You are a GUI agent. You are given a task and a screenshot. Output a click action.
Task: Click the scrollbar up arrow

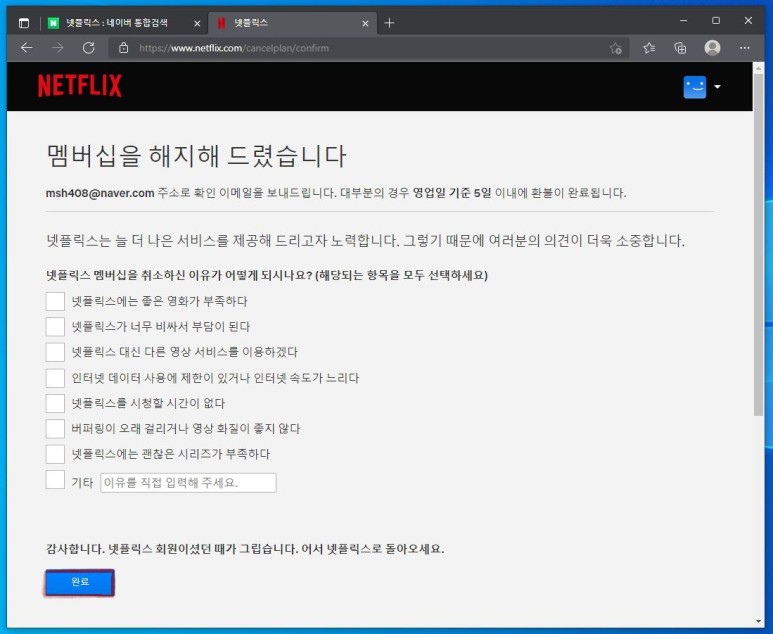coord(758,68)
